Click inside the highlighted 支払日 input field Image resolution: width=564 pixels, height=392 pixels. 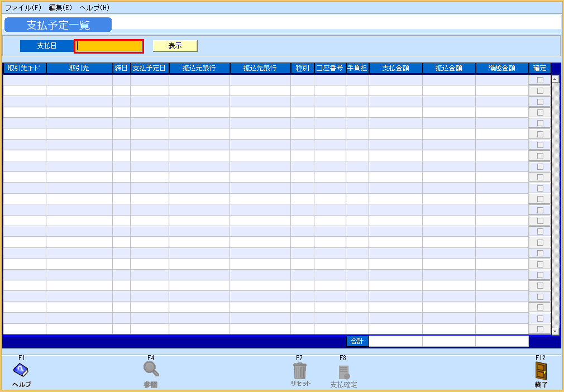click(x=108, y=46)
